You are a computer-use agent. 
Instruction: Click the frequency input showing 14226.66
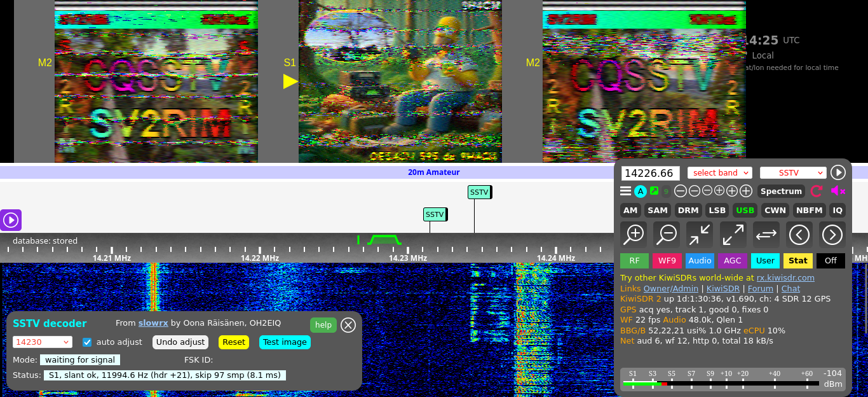(651, 173)
